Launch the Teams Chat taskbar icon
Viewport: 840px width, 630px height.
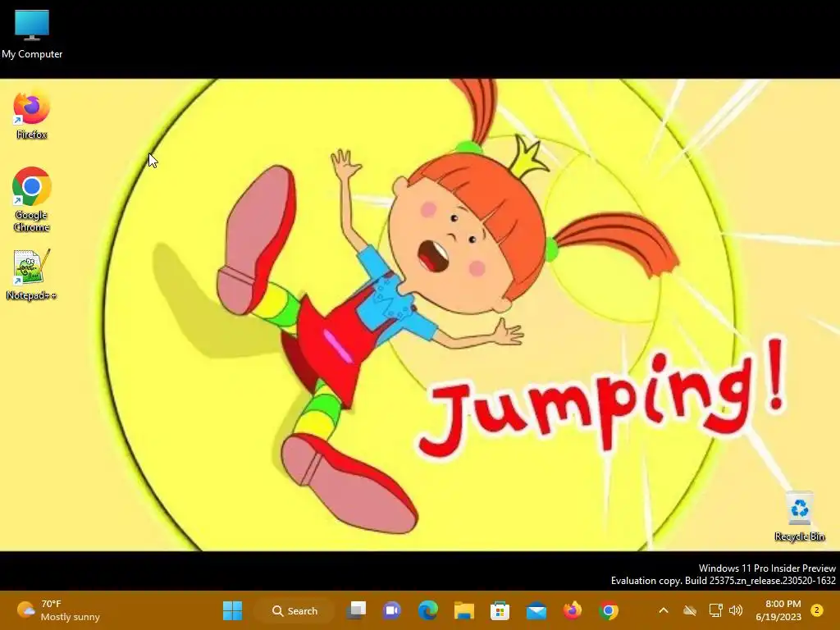[x=391, y=610]
